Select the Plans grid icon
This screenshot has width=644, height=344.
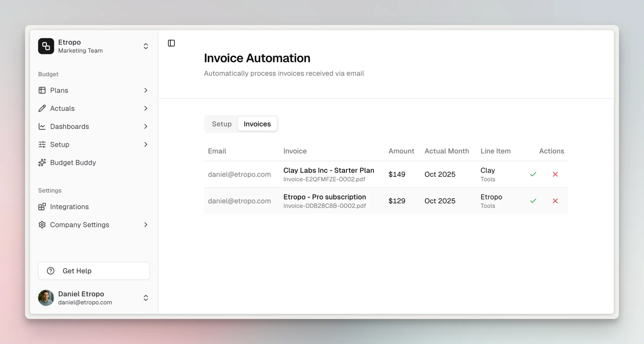tap(42, 90)
